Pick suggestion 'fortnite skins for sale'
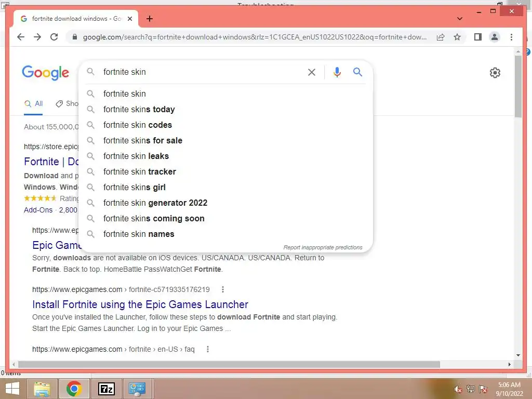 coord(226,140)
